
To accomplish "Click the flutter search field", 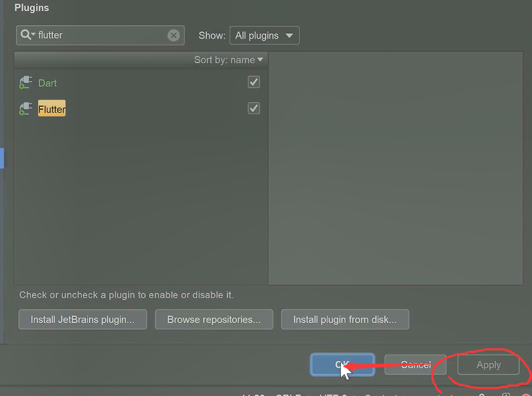I will coord(100,35).
